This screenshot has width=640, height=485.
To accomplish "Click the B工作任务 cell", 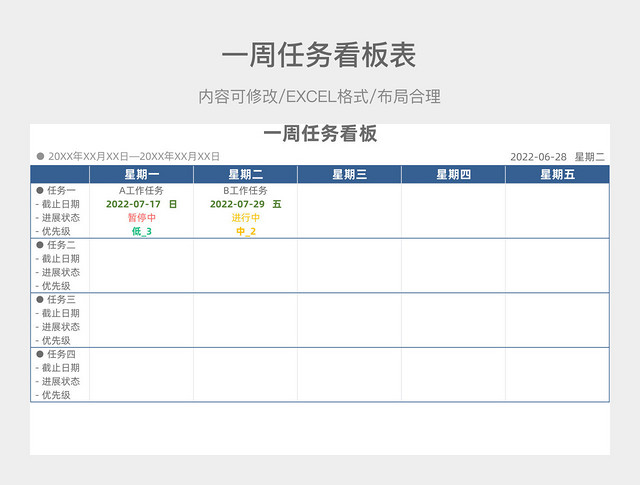I will pyautogui.click(x=245, y=191).
